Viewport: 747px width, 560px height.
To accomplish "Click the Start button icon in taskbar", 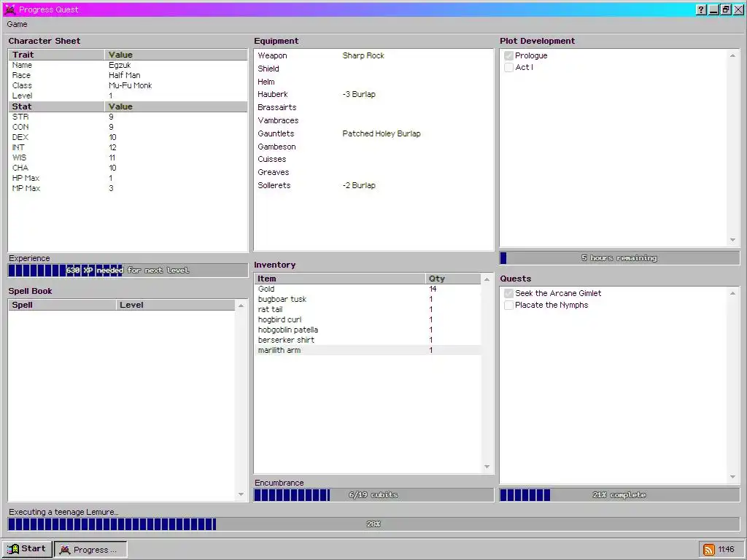I will point(13,549).
